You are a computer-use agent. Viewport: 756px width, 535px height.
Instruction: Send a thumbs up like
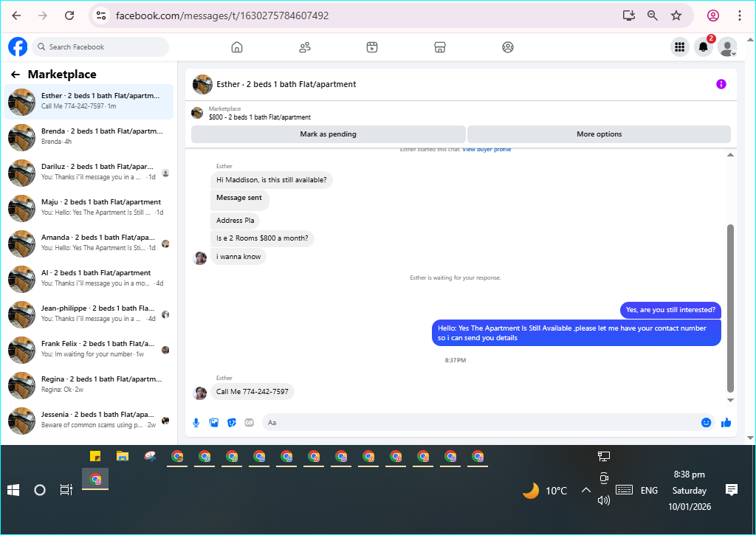(x=726, y=423)
